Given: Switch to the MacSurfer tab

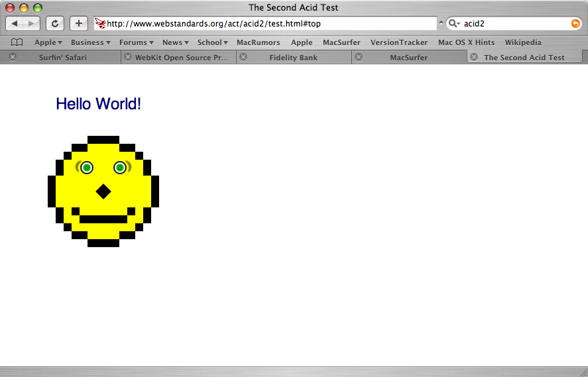Looking at the screenshot, I should (x=409, y=58).
